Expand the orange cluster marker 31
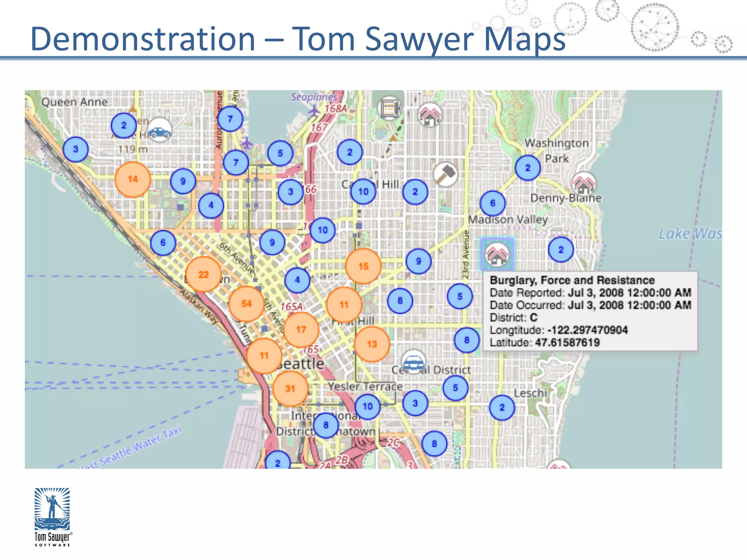747x560 pixels. click(x=290, y=389)
